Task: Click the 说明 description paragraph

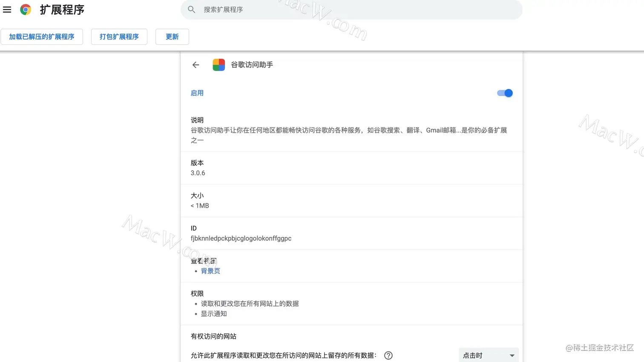Action: [x=349, y=135]
